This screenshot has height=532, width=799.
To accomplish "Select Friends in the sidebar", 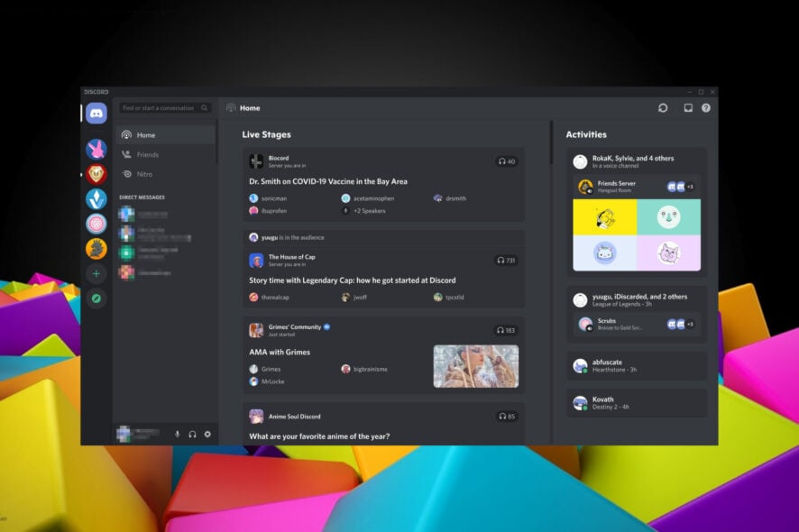I will (x=166, y=154).
